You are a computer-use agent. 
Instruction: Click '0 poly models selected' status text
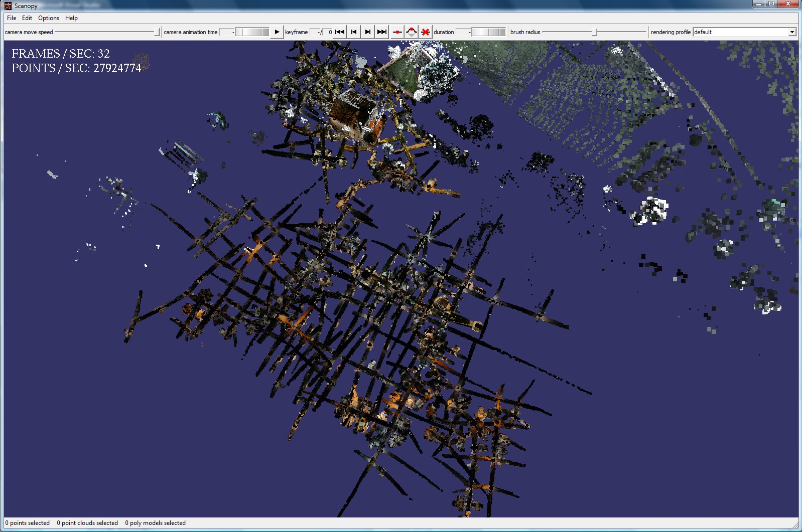pyautogui.click(x=156, y=523)
